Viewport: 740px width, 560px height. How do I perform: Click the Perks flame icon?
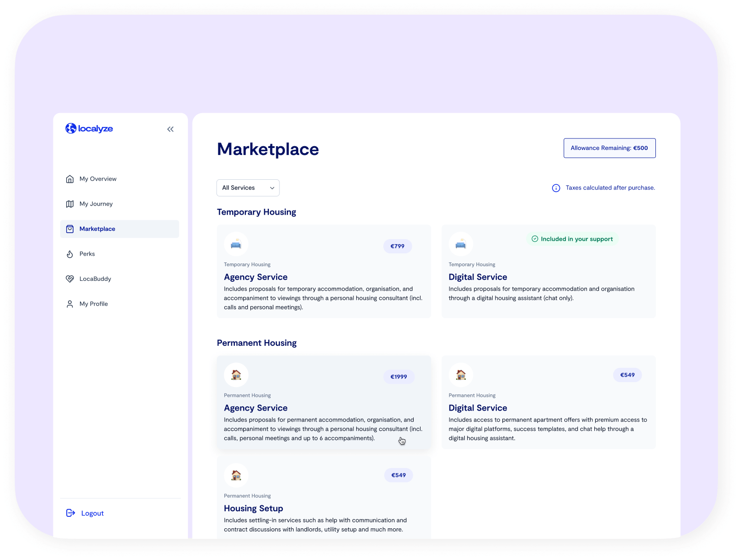click(70, 254)
